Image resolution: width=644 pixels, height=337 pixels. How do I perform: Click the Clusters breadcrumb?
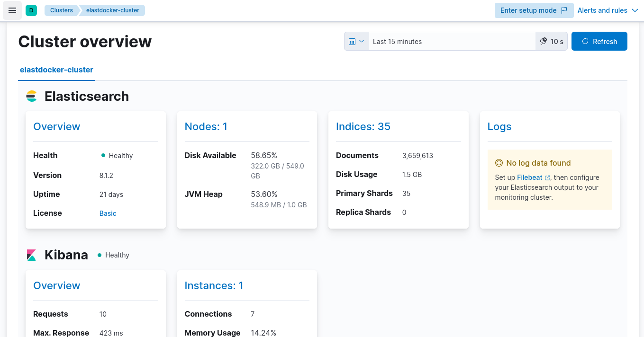pyautogui.click(x=61, y=9)
